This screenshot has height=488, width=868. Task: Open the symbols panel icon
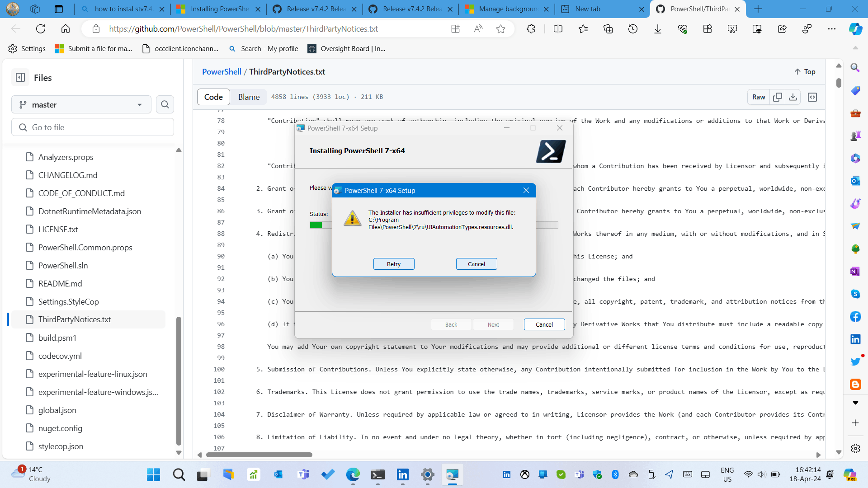(812, 97)
